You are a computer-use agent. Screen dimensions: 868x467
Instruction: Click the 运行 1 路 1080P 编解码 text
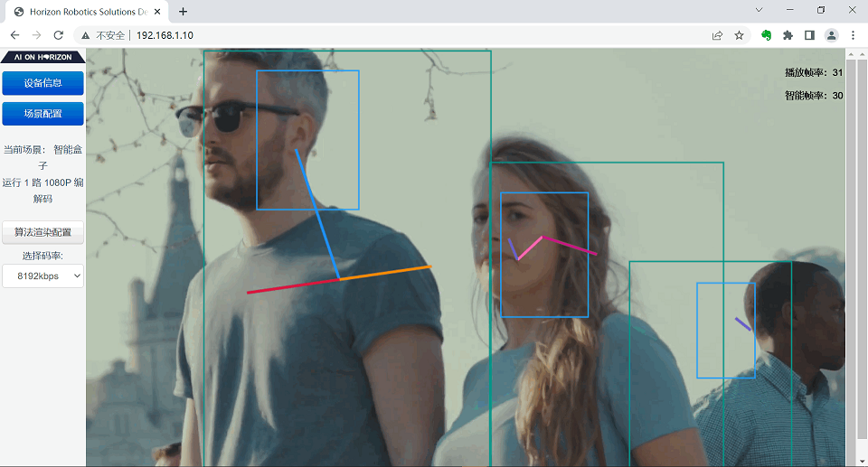42,191
